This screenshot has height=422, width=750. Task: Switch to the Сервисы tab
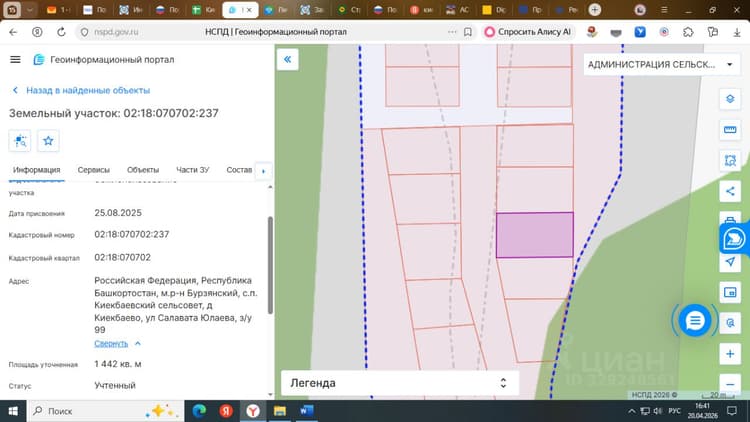click(x=94, y=170)
